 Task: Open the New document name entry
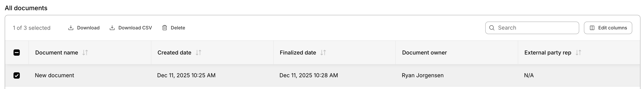coord(54,75)
